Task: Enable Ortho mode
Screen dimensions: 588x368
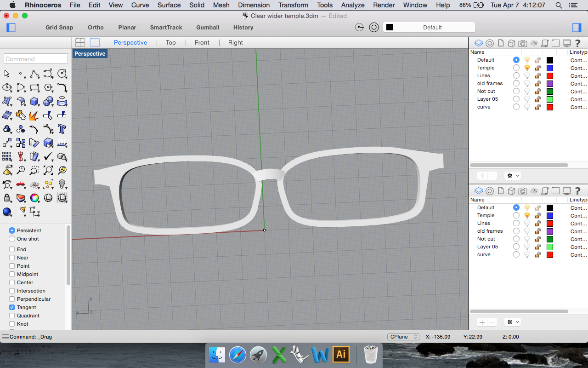Action: (x=96, y=27)
